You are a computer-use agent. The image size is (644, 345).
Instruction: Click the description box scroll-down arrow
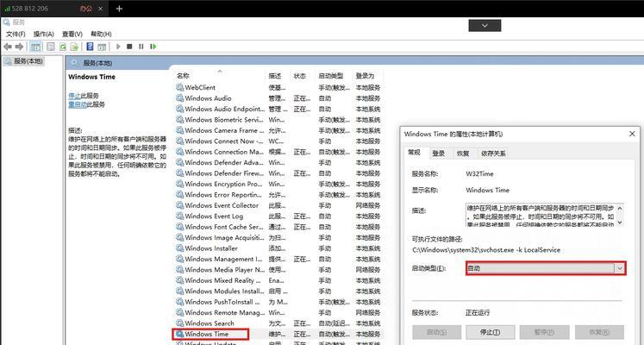coord(620,223)
